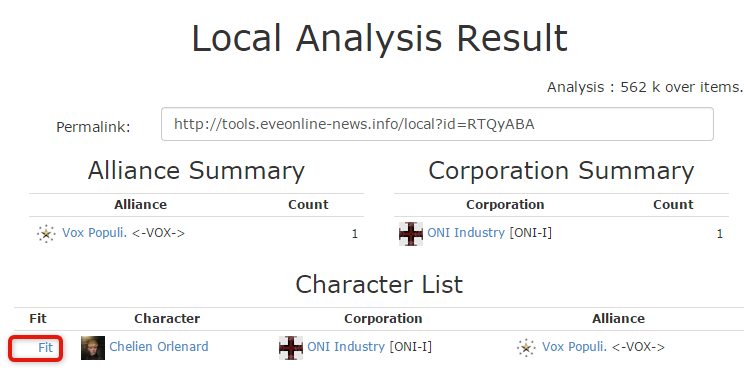Click the Character column header
The height and width of the screenshot is (374, 756).
167,319
